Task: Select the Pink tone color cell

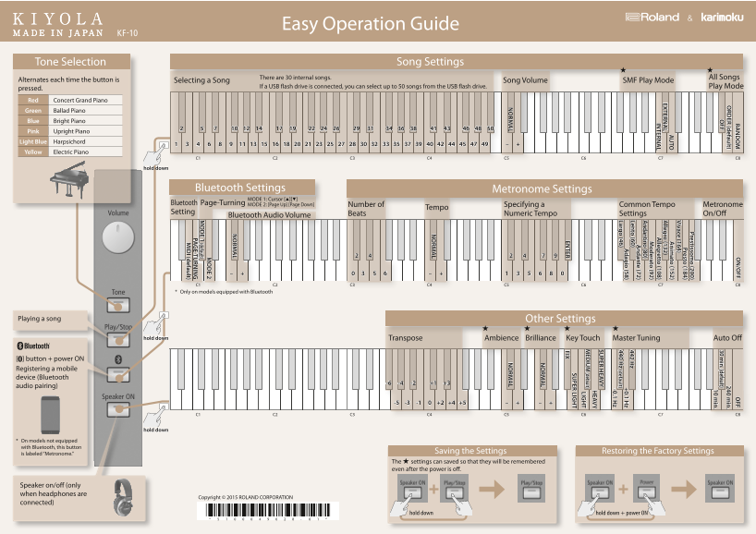Action: click(x=33, y=131)
